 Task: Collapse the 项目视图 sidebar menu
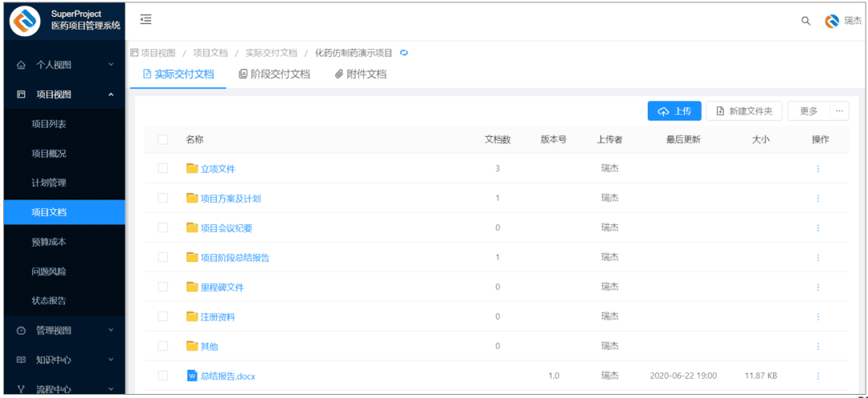click(64, 95)
